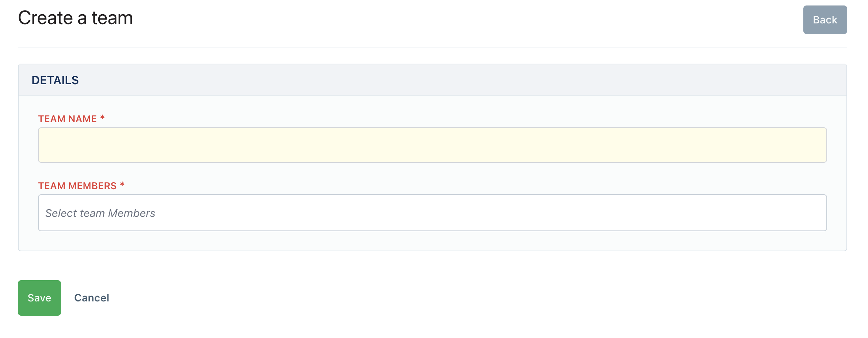Click the TEAM MEMBERS label
Viewport: 868px width, 338px height.
point(77,186)
